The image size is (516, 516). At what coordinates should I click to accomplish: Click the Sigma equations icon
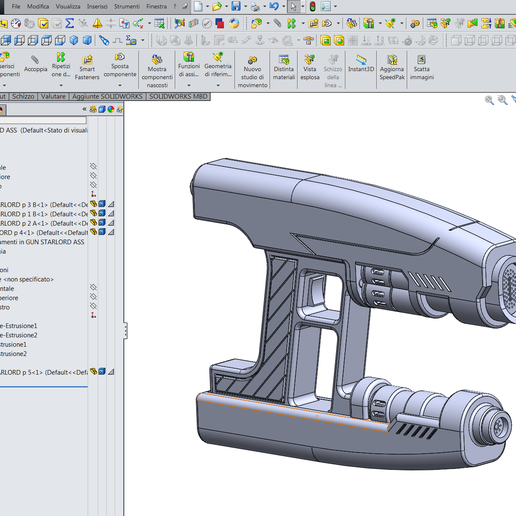(70, 23)
